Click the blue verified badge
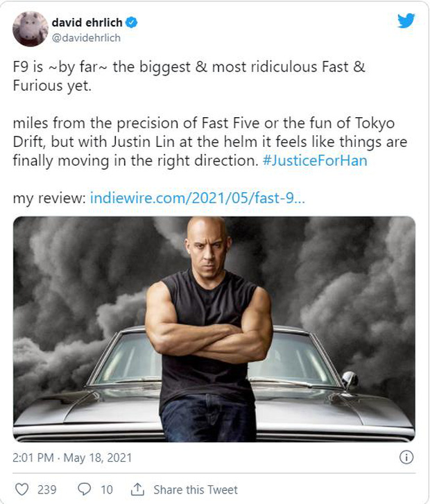The image size is (430, 504). tap(131, 22)
